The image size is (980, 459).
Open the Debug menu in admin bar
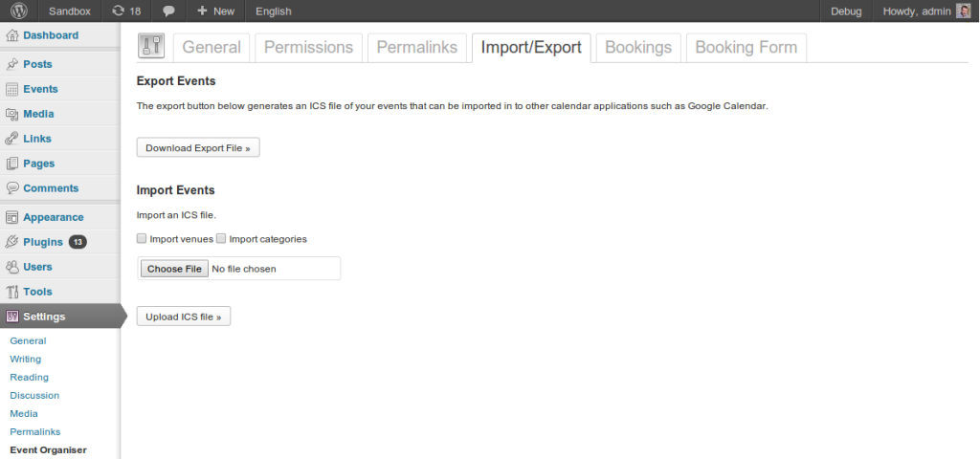point(846,11)
